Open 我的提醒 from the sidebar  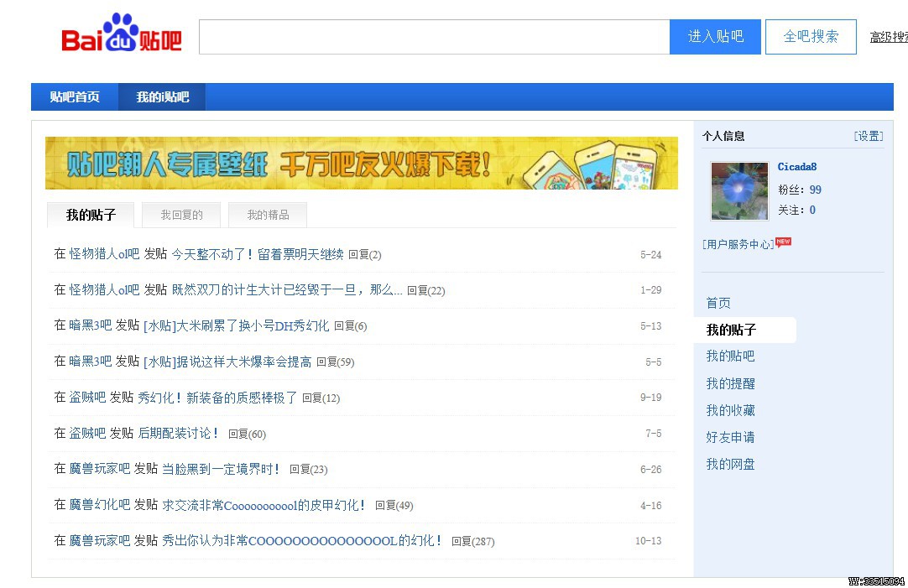pyautogui.click(x=730, y=382)
